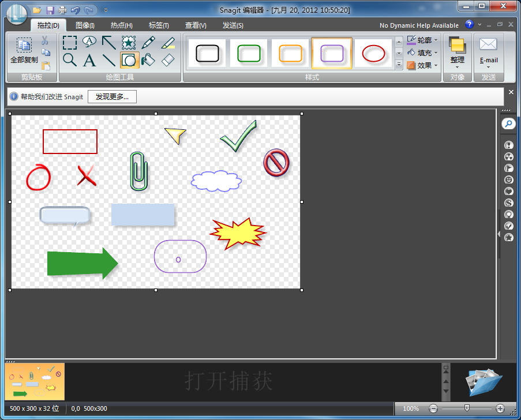Toggle the smiley face flag icon
The width and height of the screenshot is (521, 420).
pos(508,180)
